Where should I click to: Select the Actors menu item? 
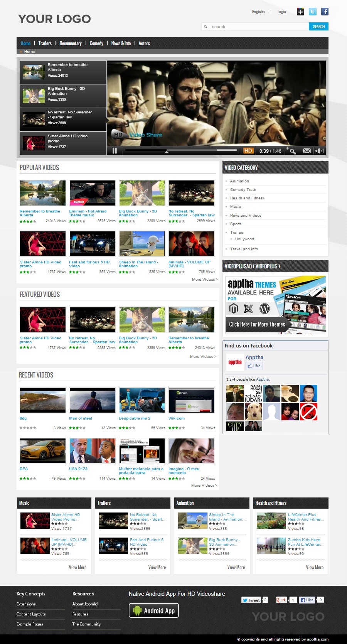[144, 43]
